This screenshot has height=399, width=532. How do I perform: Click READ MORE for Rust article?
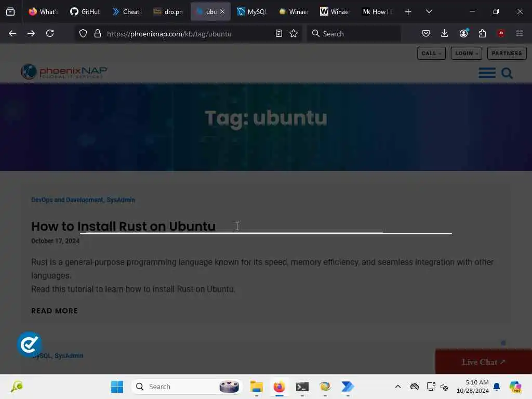point(55,311)
